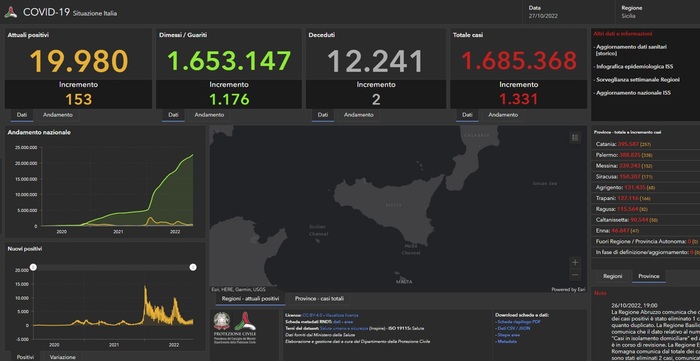Select the Variazione tab below Nuovi positivi
The image size is (700, 361).
(62, 357)
